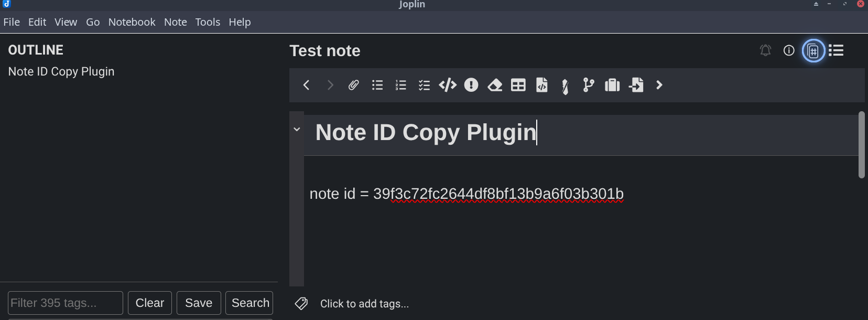Insert a numbered list
Image resolution: width=868 pixels, height=320 pixels.
point(401,85)
